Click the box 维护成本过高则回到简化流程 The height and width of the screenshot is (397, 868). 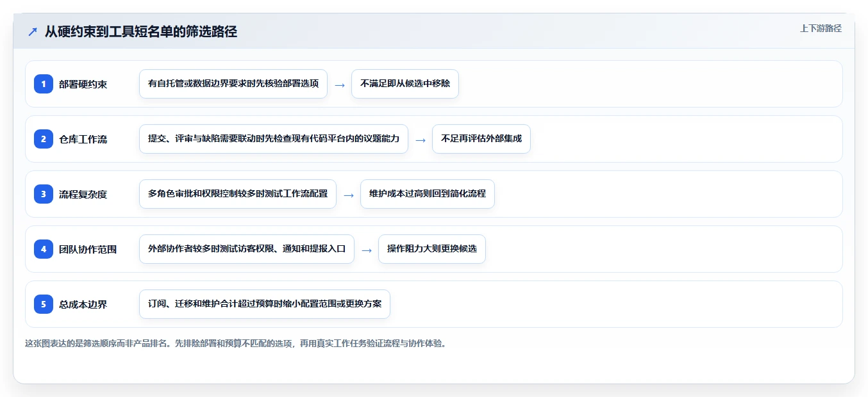point(428,194)
